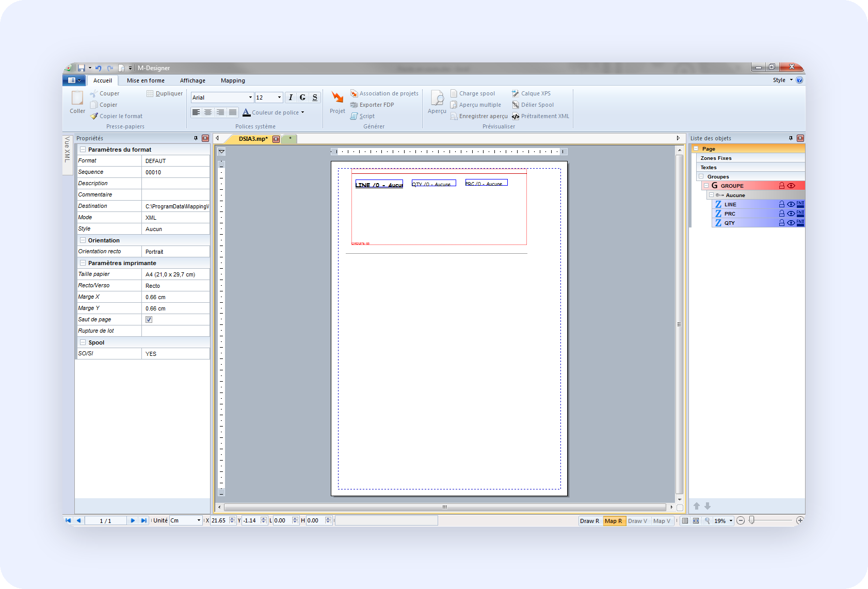Click the zoom slider handle
Image resolution: width=868 pixels, height=589 pixels.
pos(752,520)
